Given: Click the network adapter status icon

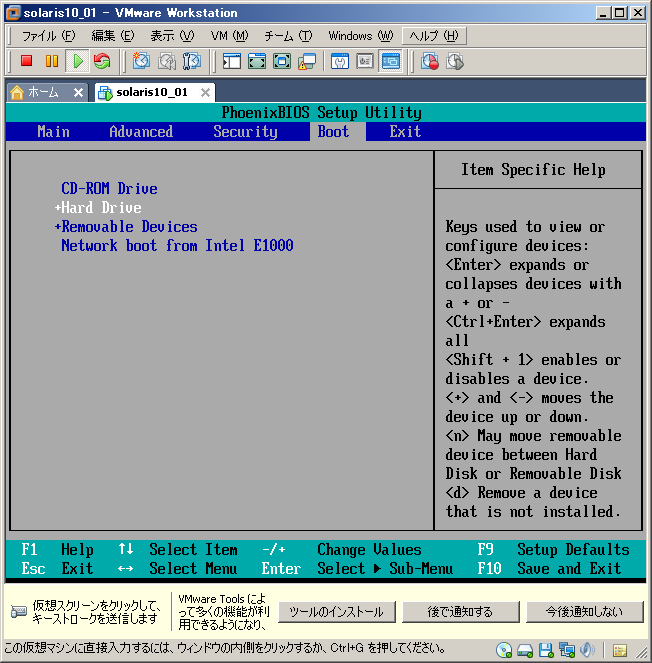Looking at the screenshot, I should coord(567,650).
